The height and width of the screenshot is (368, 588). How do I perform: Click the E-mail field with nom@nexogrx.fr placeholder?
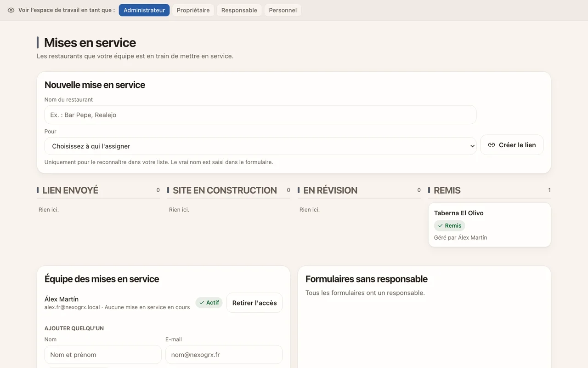224,355
